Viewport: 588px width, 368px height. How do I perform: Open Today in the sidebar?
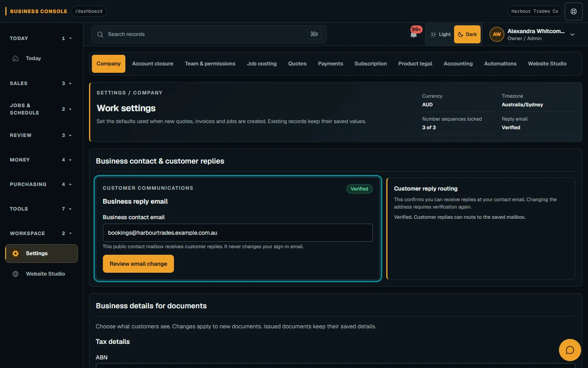point(42,58)
